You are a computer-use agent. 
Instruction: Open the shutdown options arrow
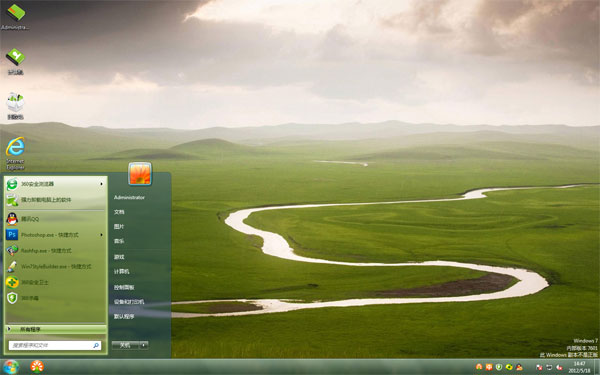(x=144, y=346)
